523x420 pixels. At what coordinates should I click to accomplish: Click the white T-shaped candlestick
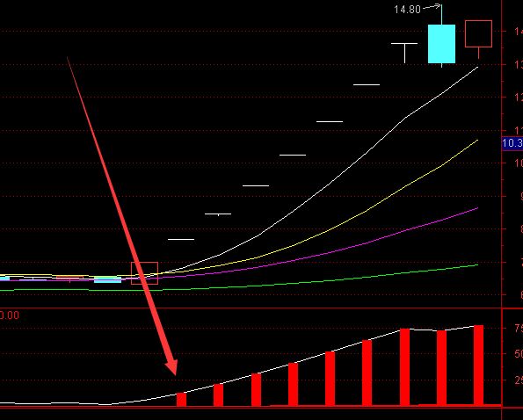pyautogui.click(x=404, y=53)
